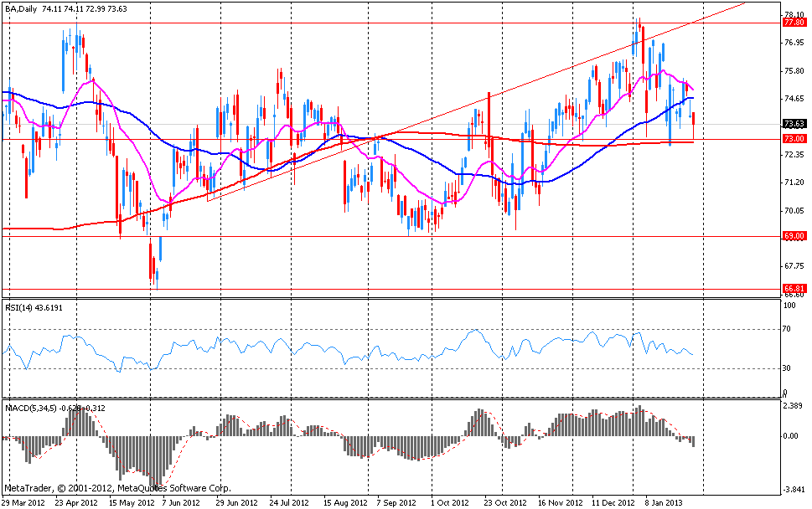Click the red 66.81 price level tag
This screenshot has height=509, width=812.
tap(794, 289)
